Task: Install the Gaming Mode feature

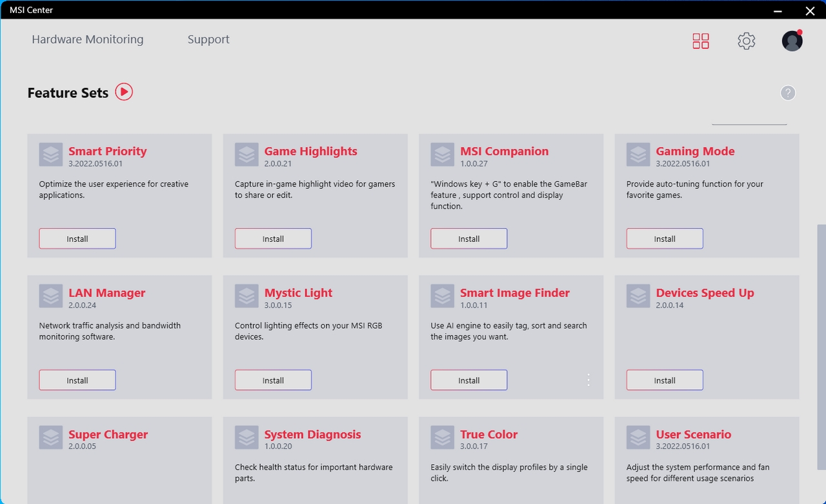Action: (x=665, y=239)
